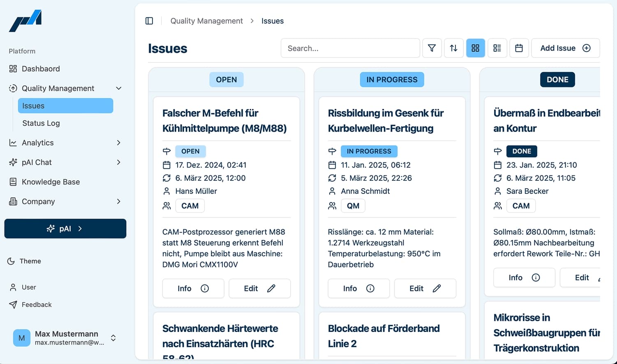Image resolution: width=617 pixels, height=364 pixels.
Task: Toggle the sidebar panel icon
Action: pos(149,21)
